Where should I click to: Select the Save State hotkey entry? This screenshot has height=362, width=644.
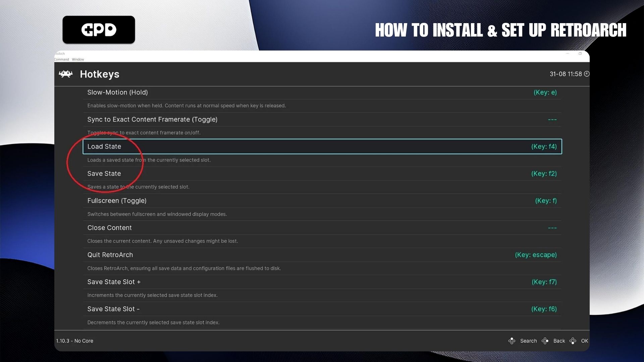104,174
